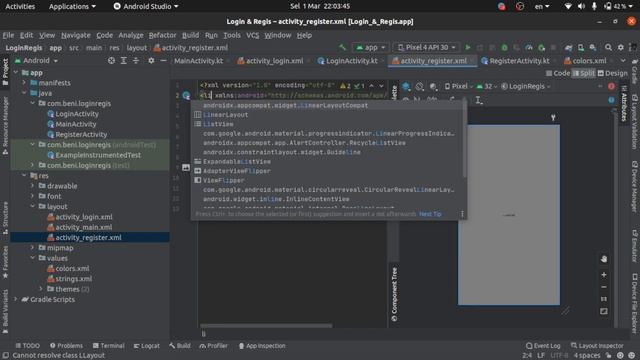The width and height of the screenshot is (640, 360).
Task: Open the Event Log
Action: [x=543, y=346]
